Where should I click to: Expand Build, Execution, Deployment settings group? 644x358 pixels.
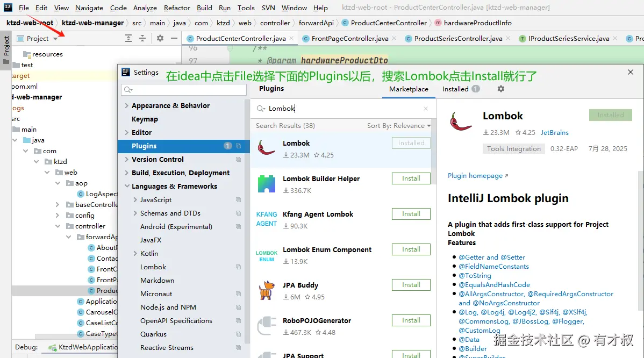click(x=126, y=173)
